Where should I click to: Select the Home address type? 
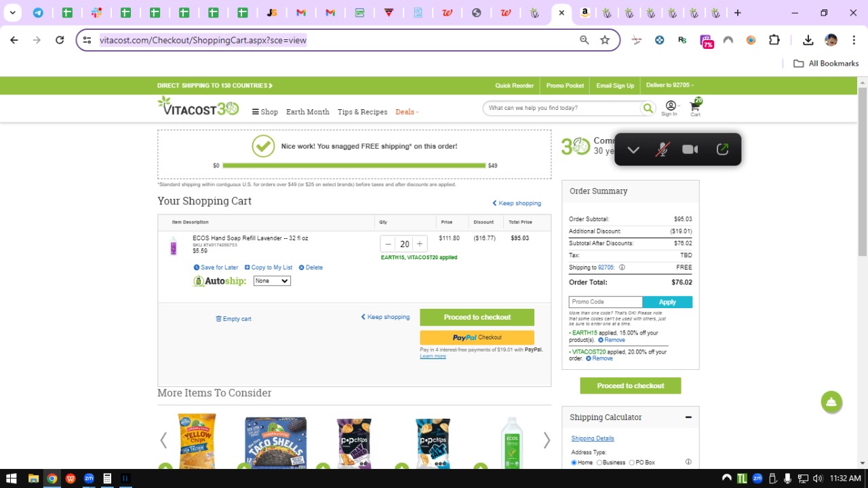[x=574, y=463]
